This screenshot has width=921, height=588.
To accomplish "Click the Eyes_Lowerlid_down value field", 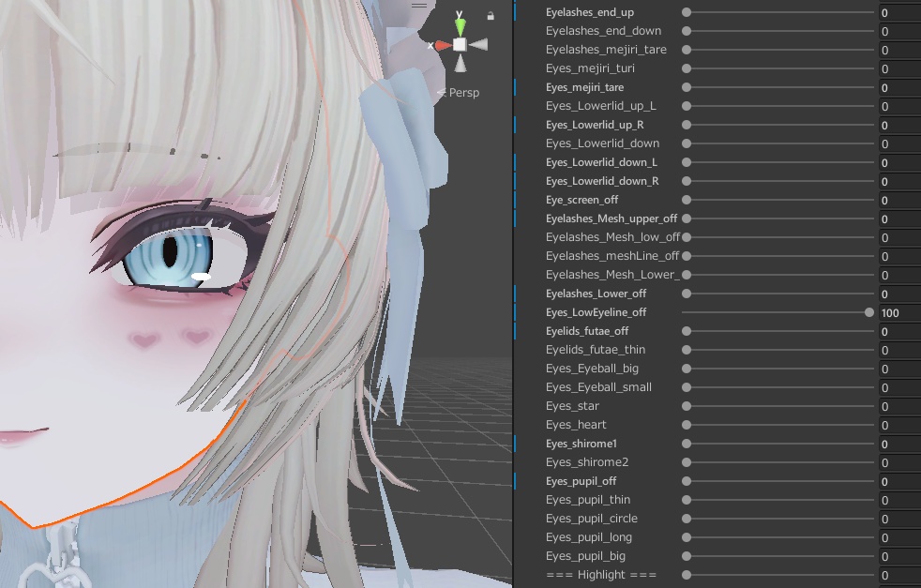I will point(899,143).
